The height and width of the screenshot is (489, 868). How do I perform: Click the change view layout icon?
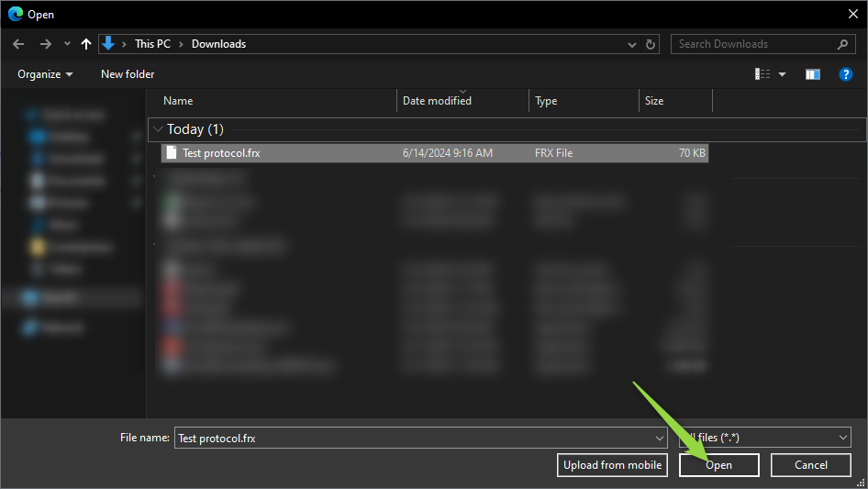[x=762, y=74]
